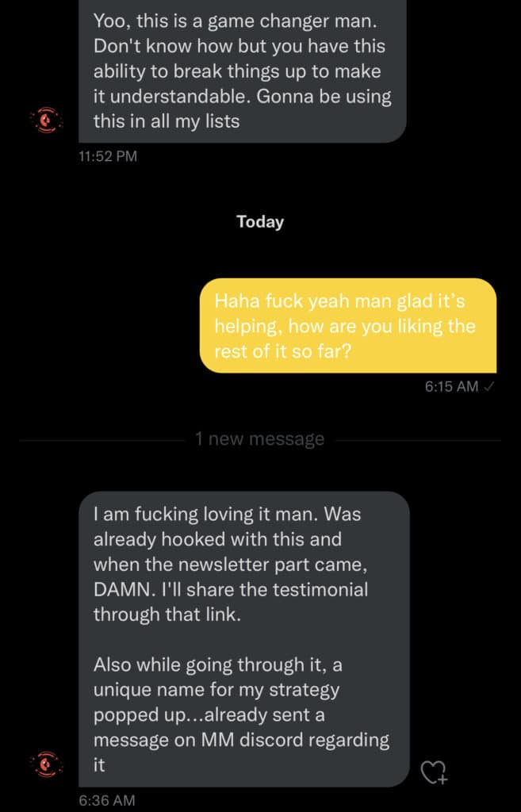Tap sender avatar beside 'this in all my lists'
This screenshot has height=812, width=521.
pyautogui.click(x=46, y=121)
